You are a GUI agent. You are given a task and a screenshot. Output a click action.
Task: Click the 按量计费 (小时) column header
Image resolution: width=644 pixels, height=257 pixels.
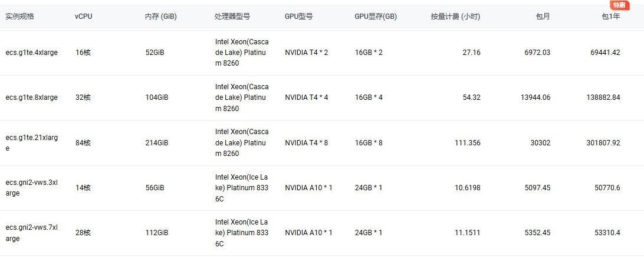click(x=455, y=17)
